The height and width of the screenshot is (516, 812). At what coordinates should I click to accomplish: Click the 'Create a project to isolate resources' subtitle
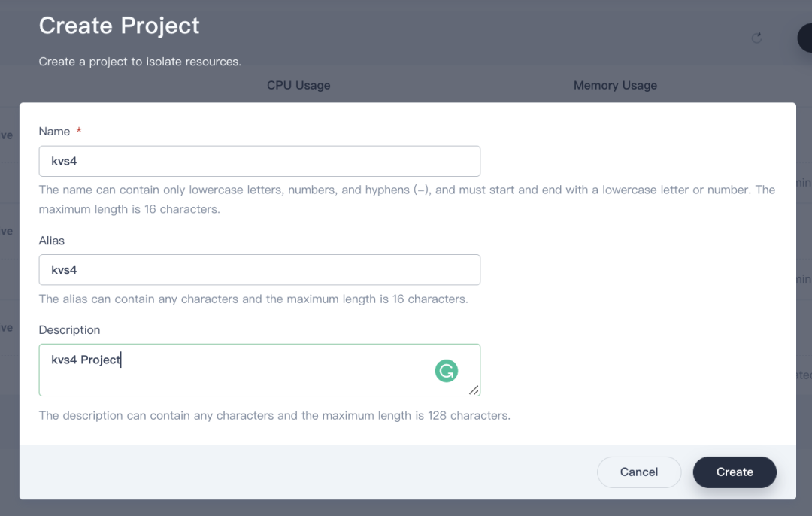click(x=140, y=62)
